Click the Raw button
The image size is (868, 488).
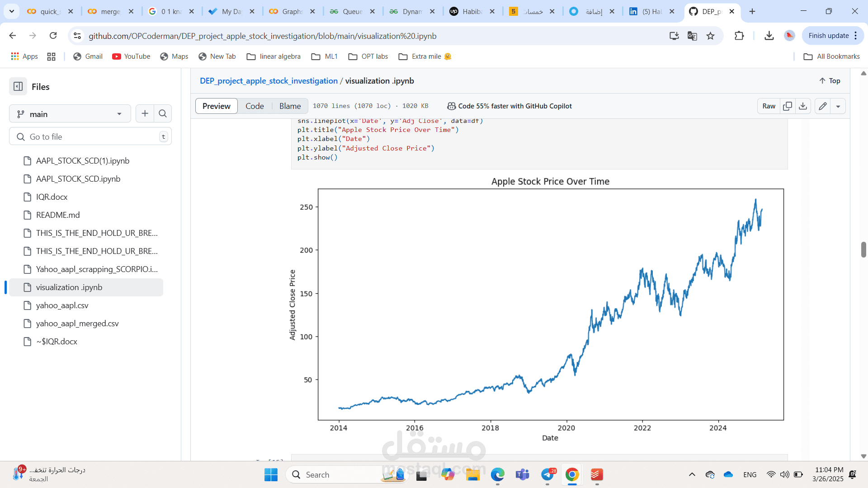[x=769, y=106]
